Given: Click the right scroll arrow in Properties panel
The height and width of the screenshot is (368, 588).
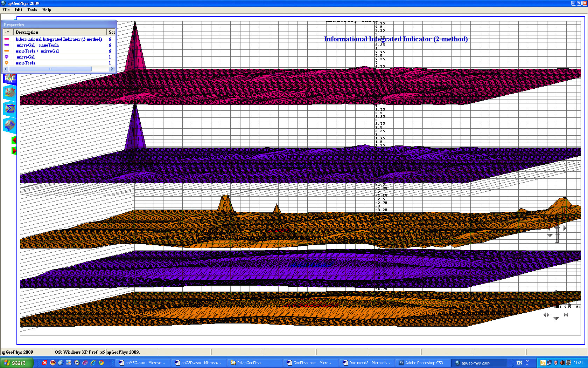Looking at the screenshot, I should click(x=112, y=69).
